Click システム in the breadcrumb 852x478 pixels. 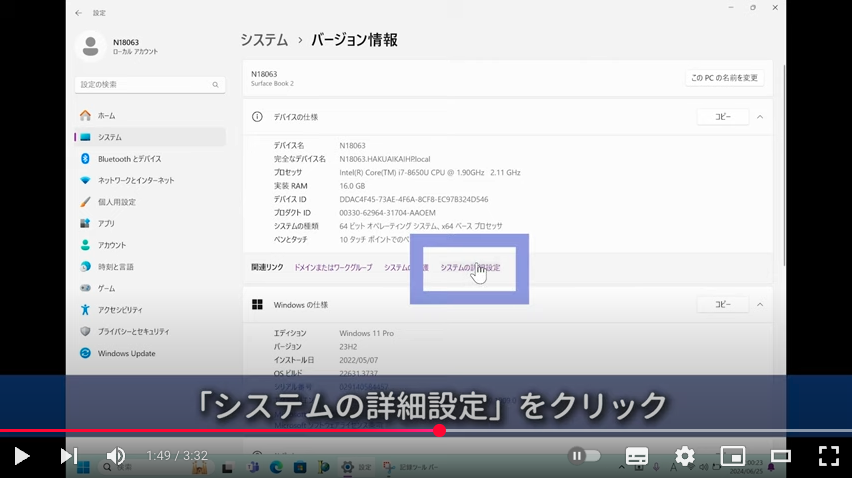(264, 40)
